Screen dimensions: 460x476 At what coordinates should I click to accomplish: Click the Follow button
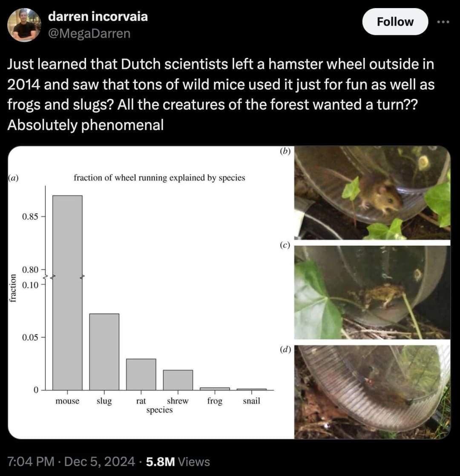[x=395, y=22]
